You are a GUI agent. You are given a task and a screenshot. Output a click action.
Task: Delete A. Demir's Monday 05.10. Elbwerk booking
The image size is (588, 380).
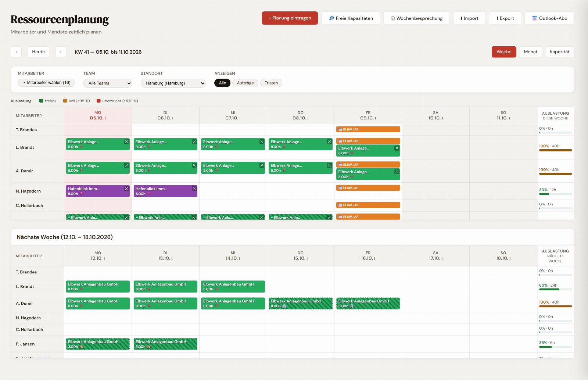pos(126,165)
